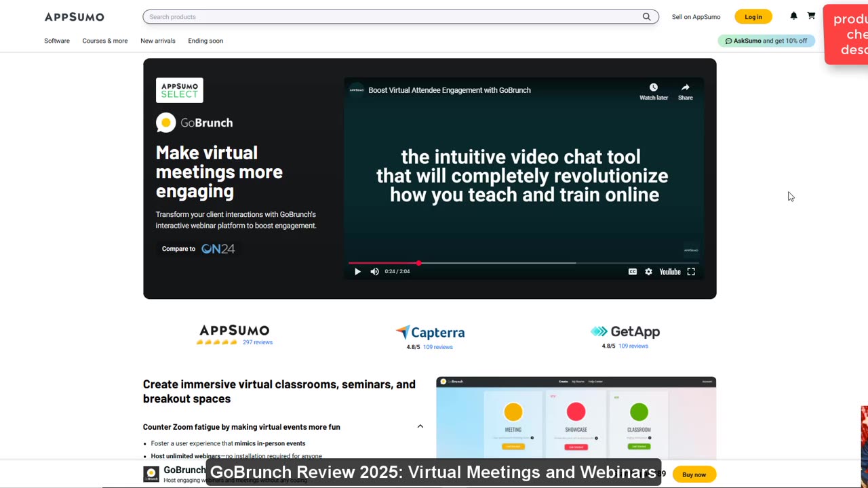The width and height of the screenshot is (868, 488).
Task: Click AskSumo and get 10% off
Action: click(766, 41)
